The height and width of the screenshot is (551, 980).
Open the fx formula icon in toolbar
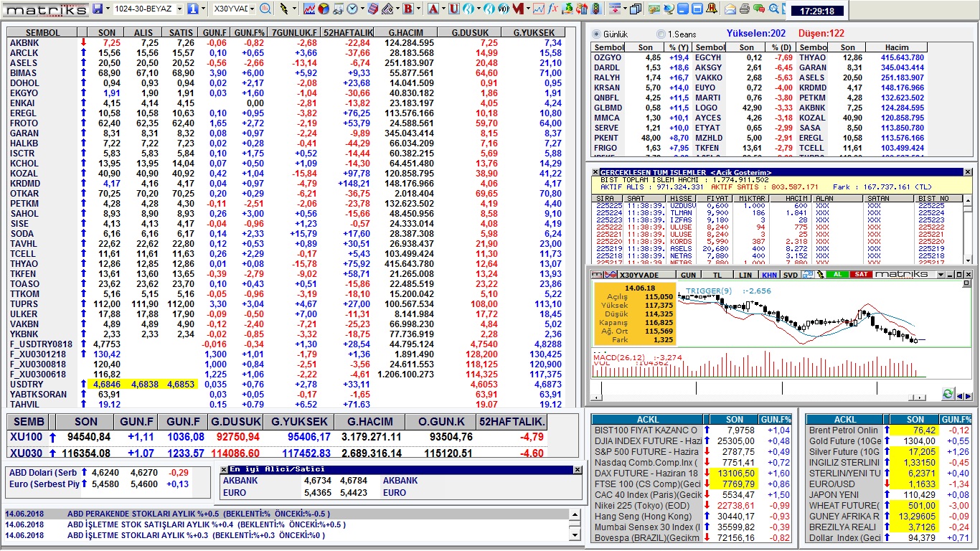click(552, 9)
